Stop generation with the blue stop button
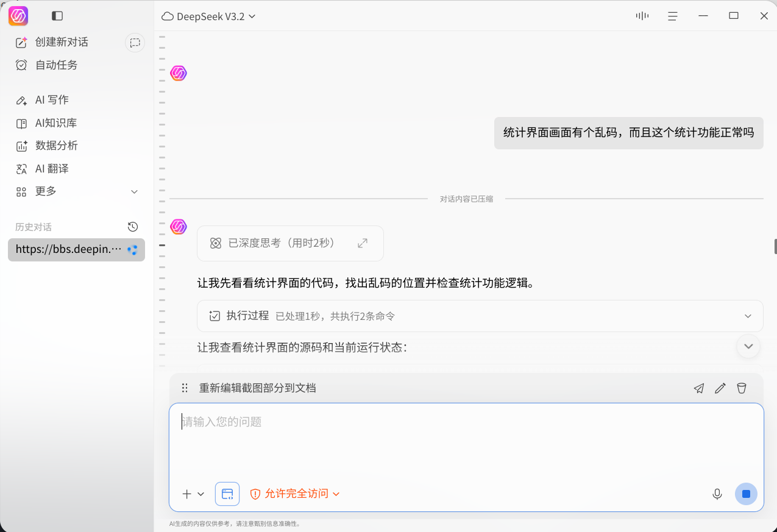777x532 pixels. [746, 494]
